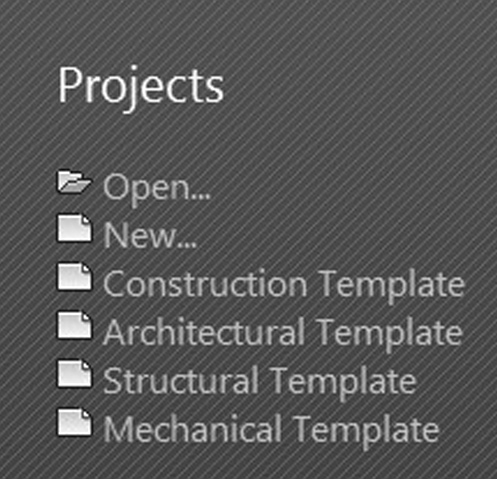Click the word "Construction" in the template list
Screen dimensions: 497x479
(205, 284)
